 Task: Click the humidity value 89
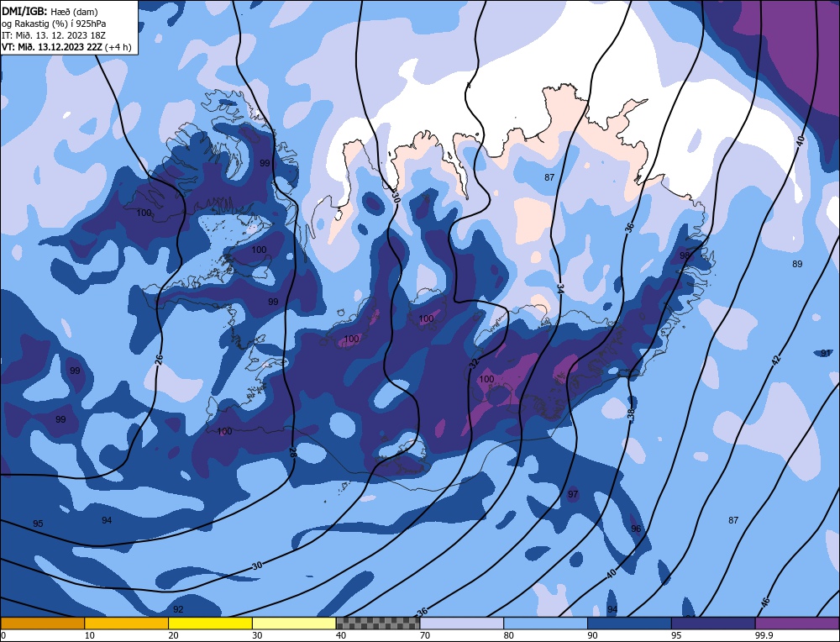797,264
